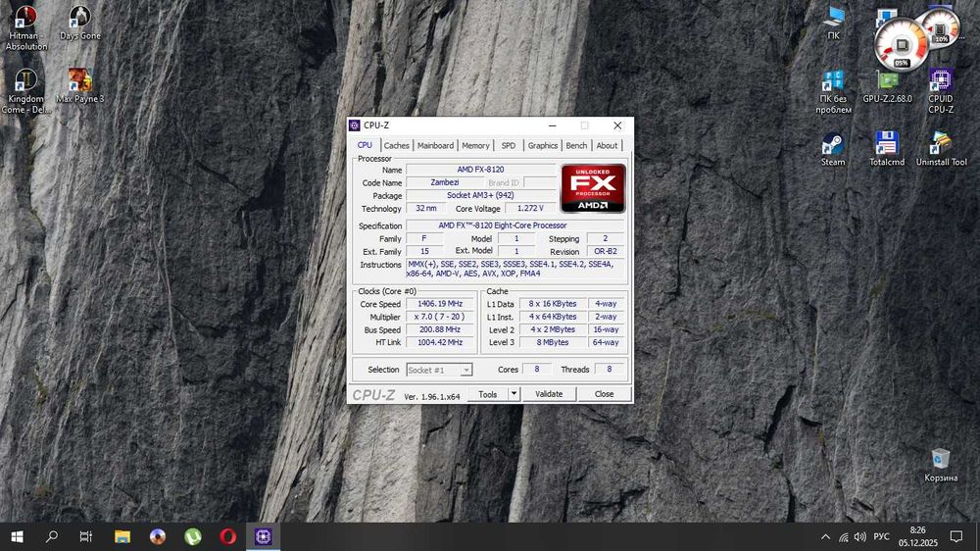Image resolution: width=980 pixels, height=551 pixels.
Task: Minimize the CPU-Z window
Action: [x=553, y=125]
